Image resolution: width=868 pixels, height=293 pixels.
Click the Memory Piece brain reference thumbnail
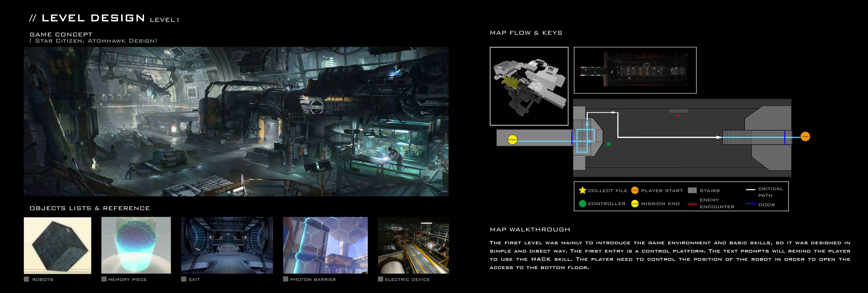point(136,245)
